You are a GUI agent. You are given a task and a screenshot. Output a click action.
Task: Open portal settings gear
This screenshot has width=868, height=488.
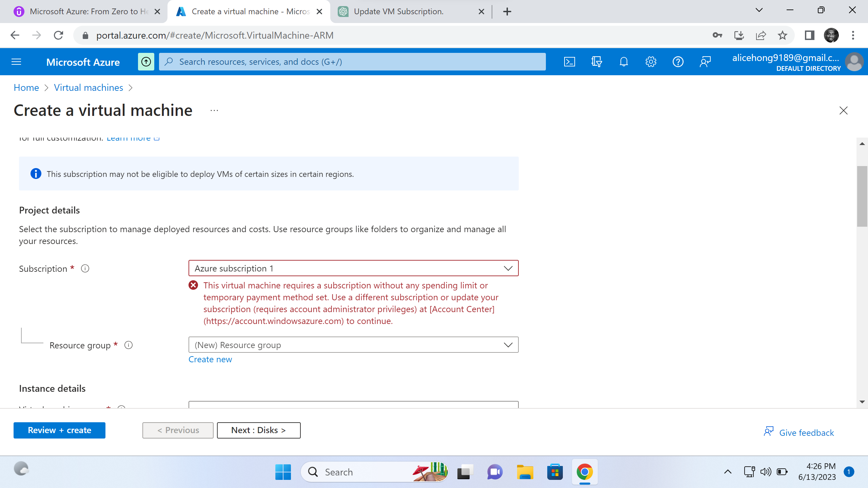click(651, 62)
